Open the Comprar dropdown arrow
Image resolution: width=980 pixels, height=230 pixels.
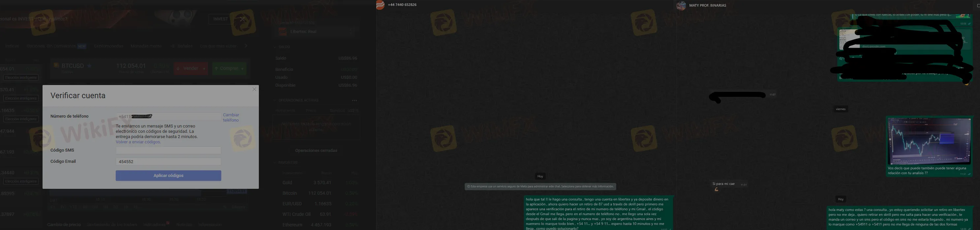coord(242,69)
